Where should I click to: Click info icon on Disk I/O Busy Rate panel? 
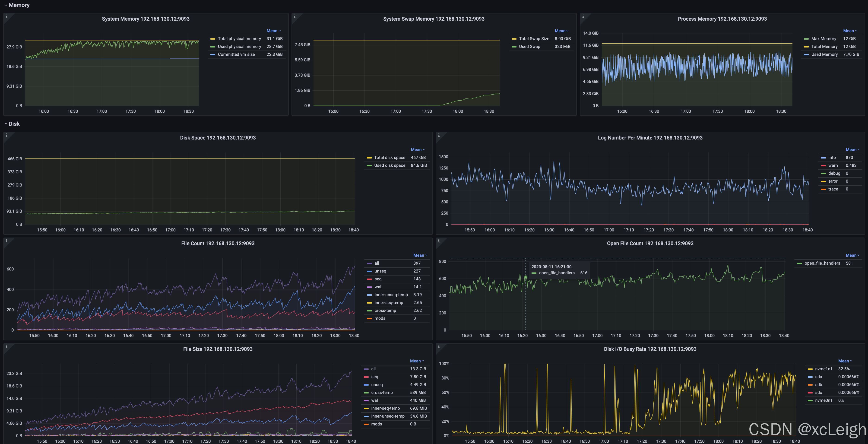(x=439, y=346)
